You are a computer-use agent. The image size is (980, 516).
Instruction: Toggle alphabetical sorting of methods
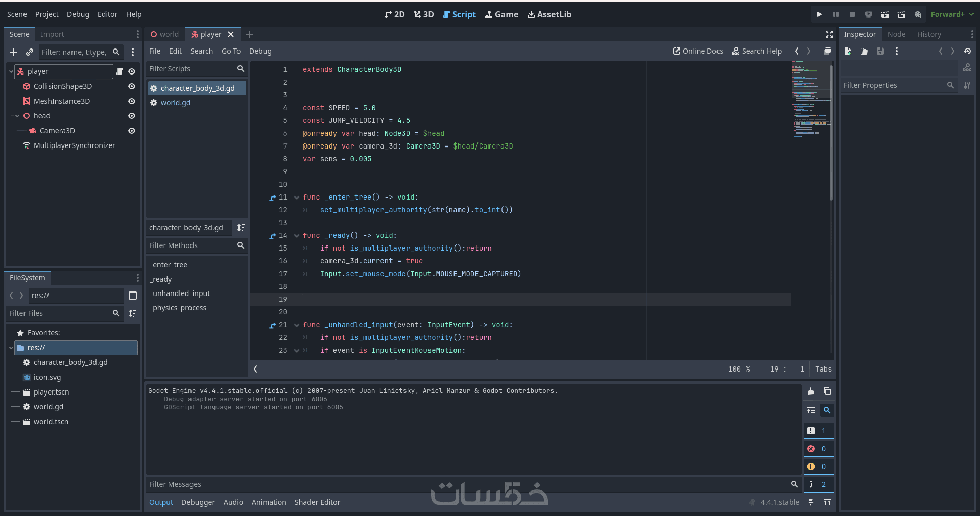pos(241,228)
